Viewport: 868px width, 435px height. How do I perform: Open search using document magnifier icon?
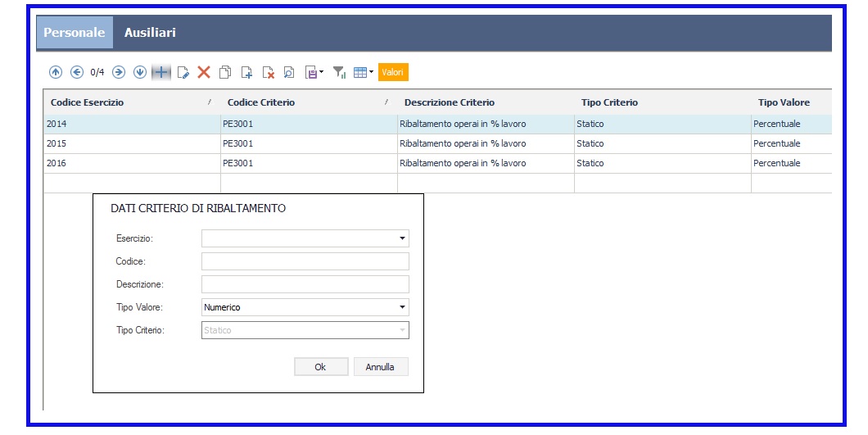[289, 72]
